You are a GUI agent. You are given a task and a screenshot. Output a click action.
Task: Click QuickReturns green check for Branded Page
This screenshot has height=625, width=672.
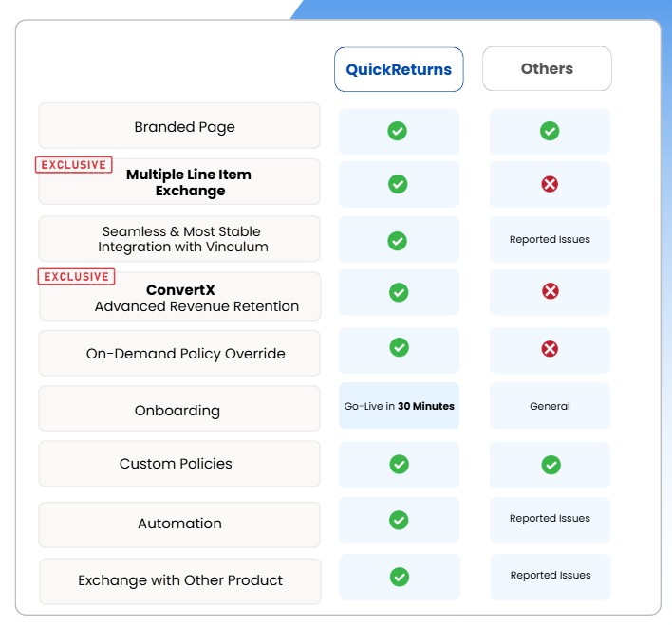pyautogui.click(x=398, y=131)
